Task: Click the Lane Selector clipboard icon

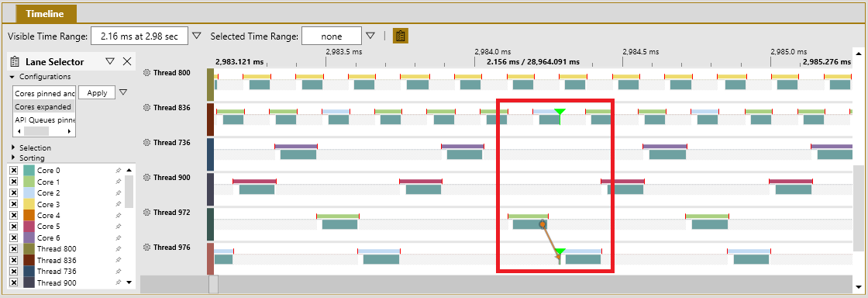Action: click(x=15, y=61)
